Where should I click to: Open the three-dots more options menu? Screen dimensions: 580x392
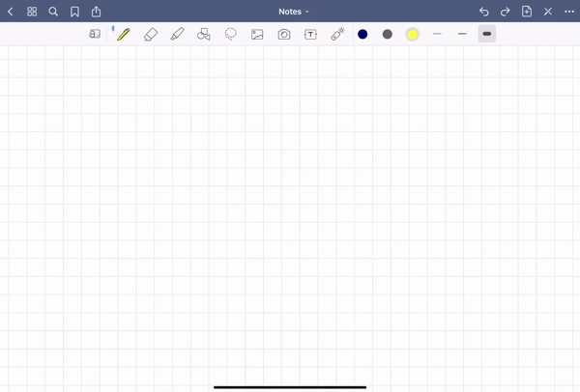569,12
